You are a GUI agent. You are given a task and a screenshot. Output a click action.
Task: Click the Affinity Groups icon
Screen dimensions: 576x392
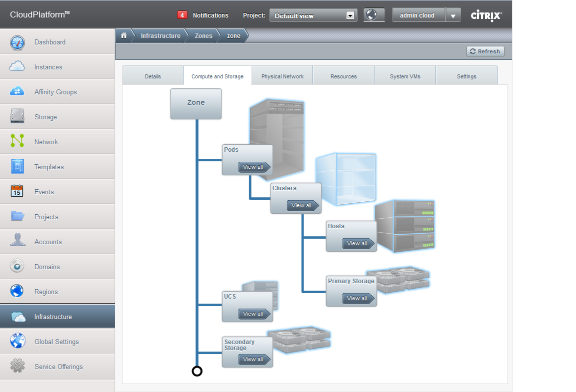[17, 92]
